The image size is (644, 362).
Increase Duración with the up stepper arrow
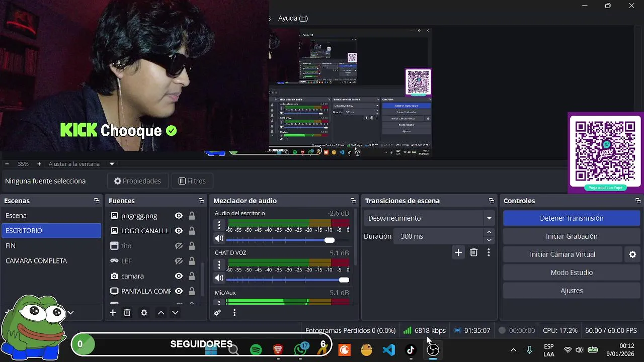point(489,232)
